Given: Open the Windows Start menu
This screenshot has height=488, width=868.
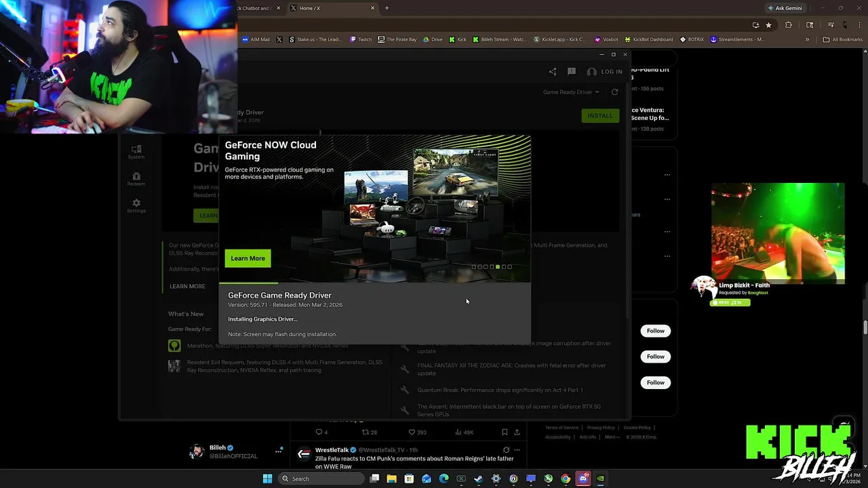Looking at the screenshot, I should [x=267, y=479].
